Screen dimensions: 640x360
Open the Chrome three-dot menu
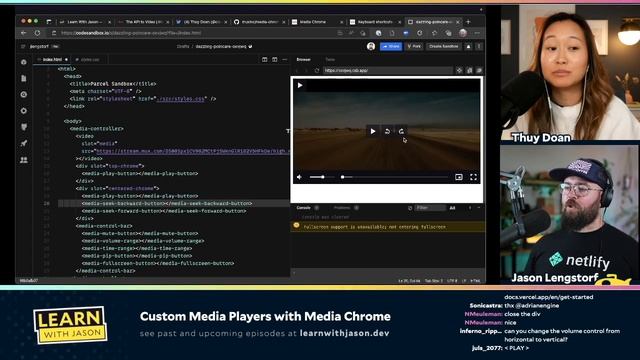(x=477, y=33)
